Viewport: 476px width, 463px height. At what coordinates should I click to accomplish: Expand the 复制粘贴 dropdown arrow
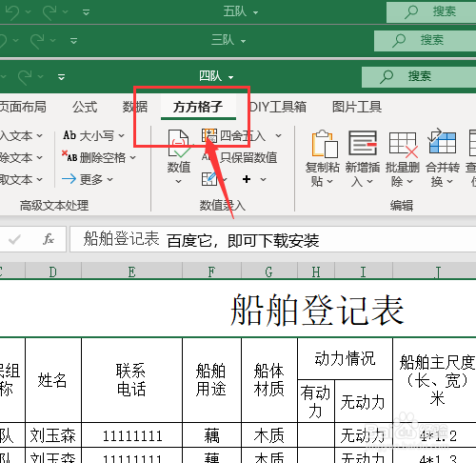[x=330, y=182]
